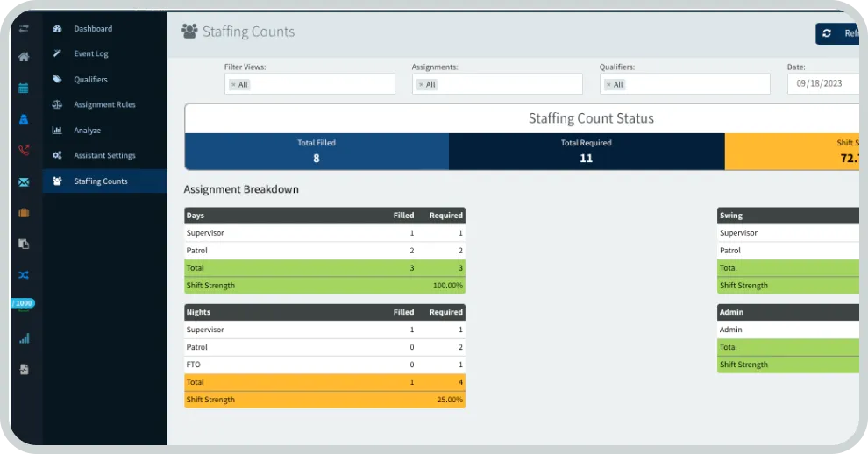
Task: Click the copy documents icon
Action: coord(24,244)
